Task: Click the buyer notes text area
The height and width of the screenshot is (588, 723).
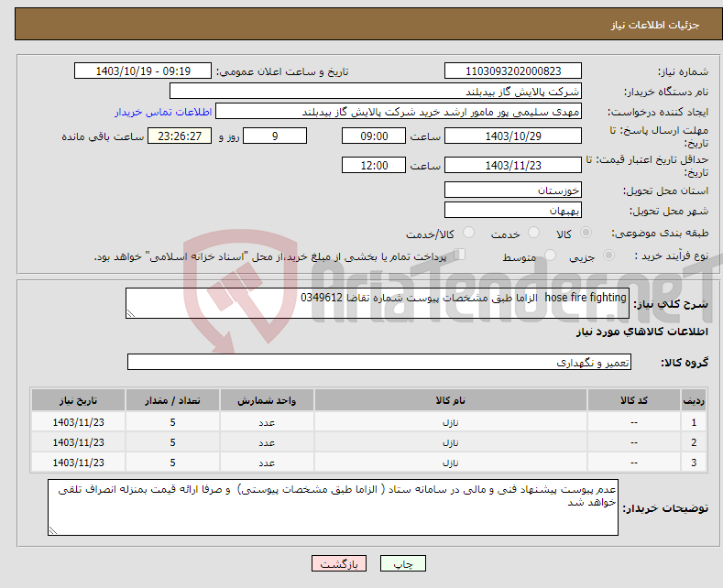Action: tap(333, 507)
